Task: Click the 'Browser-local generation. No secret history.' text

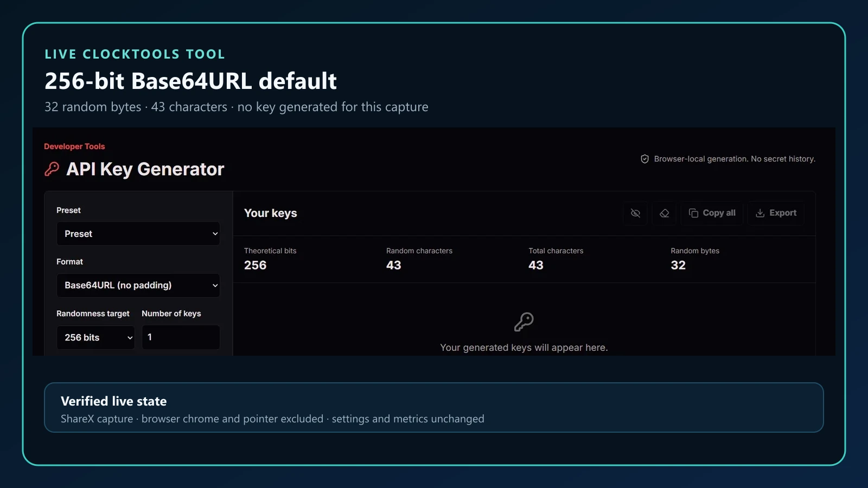Action: click(735, 159)
